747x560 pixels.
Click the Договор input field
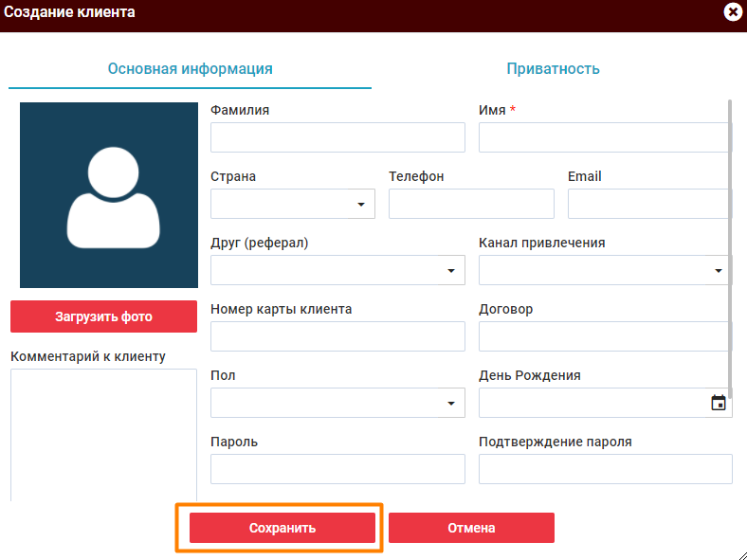605,336
